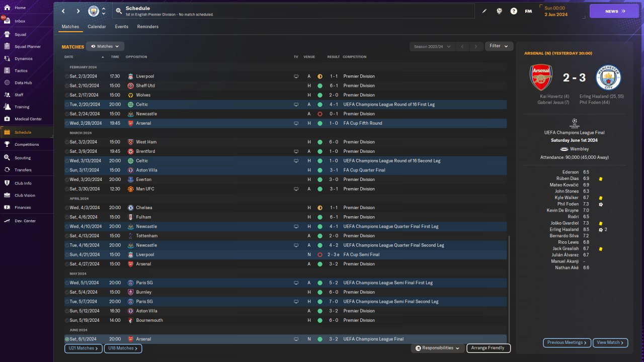Click the search magnifier icon
This screenshot has height=362, width=644.
tap(118, 11)
